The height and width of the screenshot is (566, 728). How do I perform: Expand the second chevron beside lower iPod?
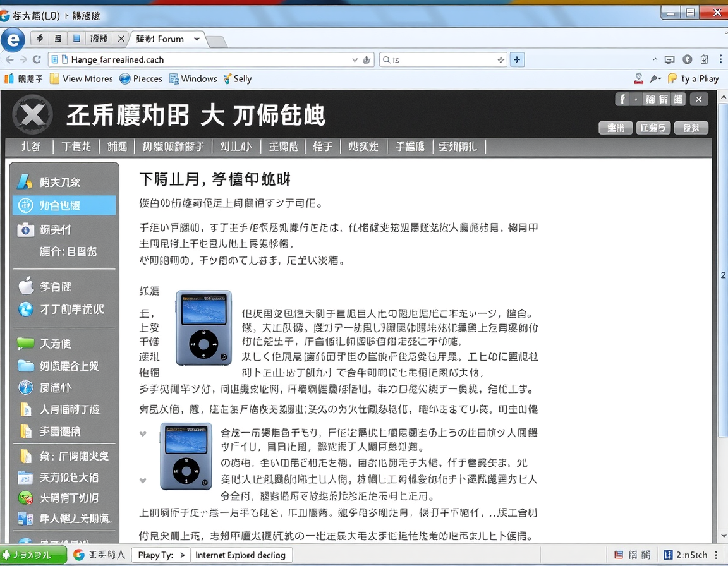coord(143,480)
